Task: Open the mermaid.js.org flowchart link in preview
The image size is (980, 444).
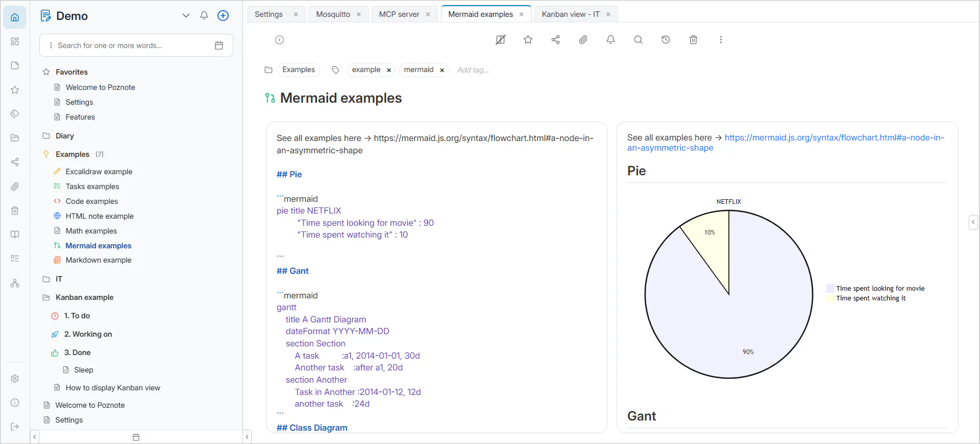Action: point(786,143)
